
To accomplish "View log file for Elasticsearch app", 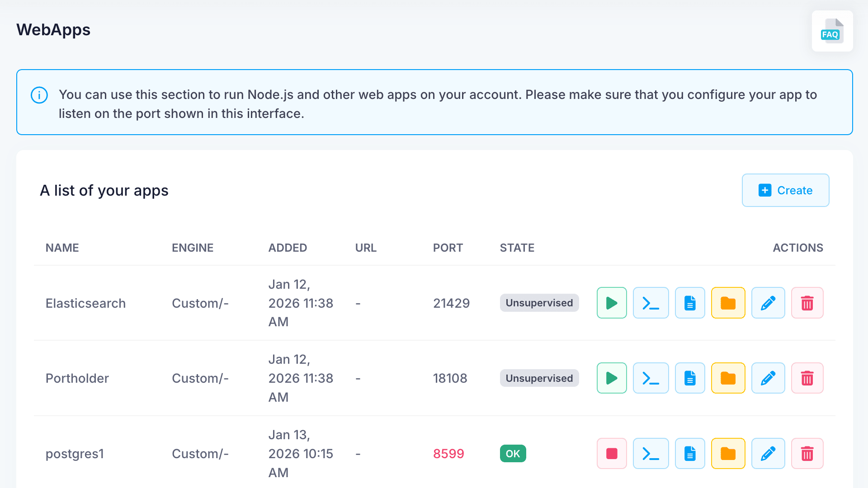I will (690, 303).
